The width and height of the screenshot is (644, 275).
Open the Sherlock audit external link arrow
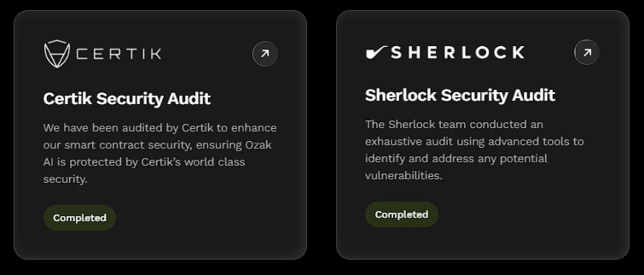pyautogui.click(x=587, y=53)
